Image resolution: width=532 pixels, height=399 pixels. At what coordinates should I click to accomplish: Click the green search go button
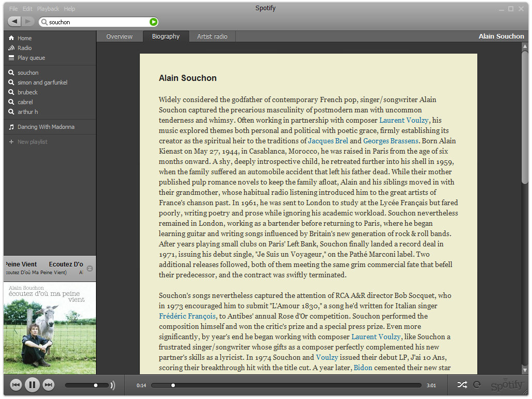[x=153, y=22]
